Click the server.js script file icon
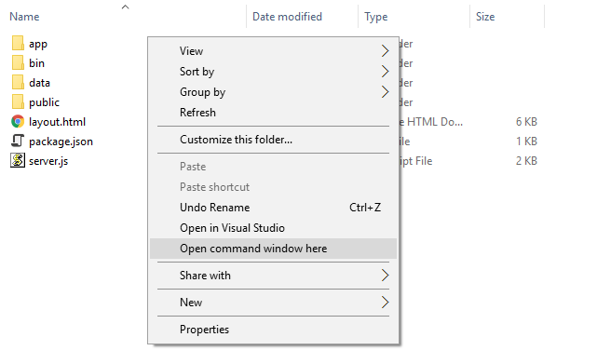 coord(18,160)
